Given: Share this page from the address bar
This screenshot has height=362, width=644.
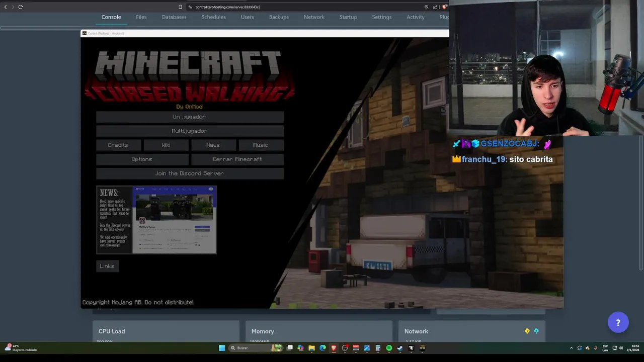Looking at the screenshot, I should pos(436,7).
